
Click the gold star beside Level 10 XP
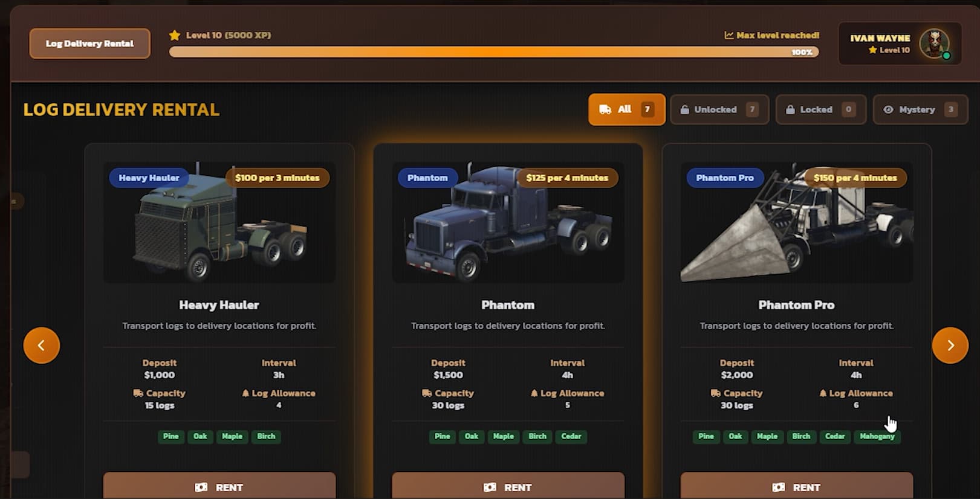(x=175, y=35)
